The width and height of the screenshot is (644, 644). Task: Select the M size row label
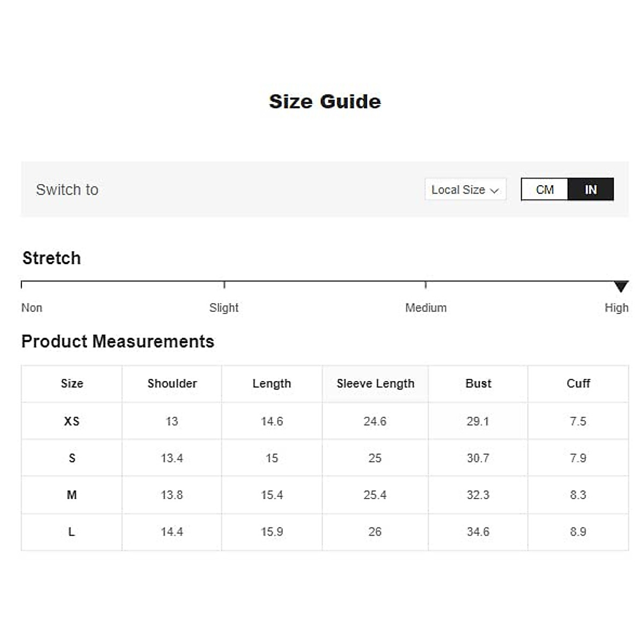71,495
